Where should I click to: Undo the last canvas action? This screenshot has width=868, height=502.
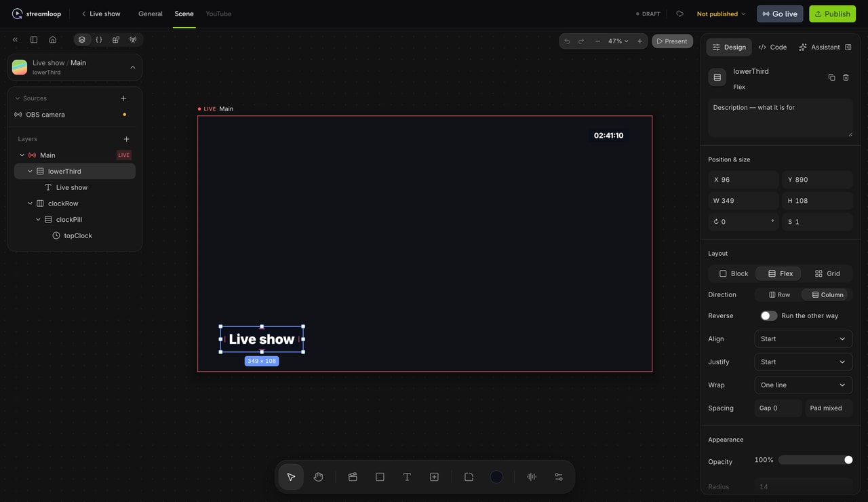coord(568,41)
